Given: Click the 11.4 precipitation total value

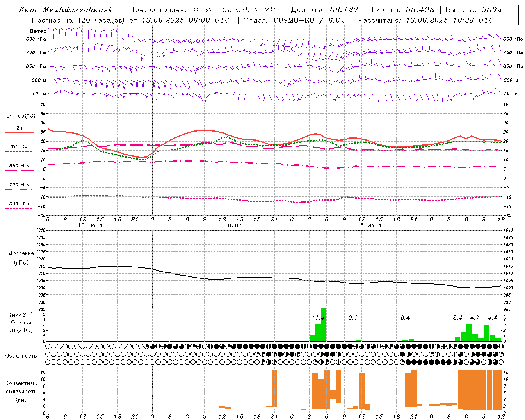Looking at the screenshot, I should [x=318, y=318].
